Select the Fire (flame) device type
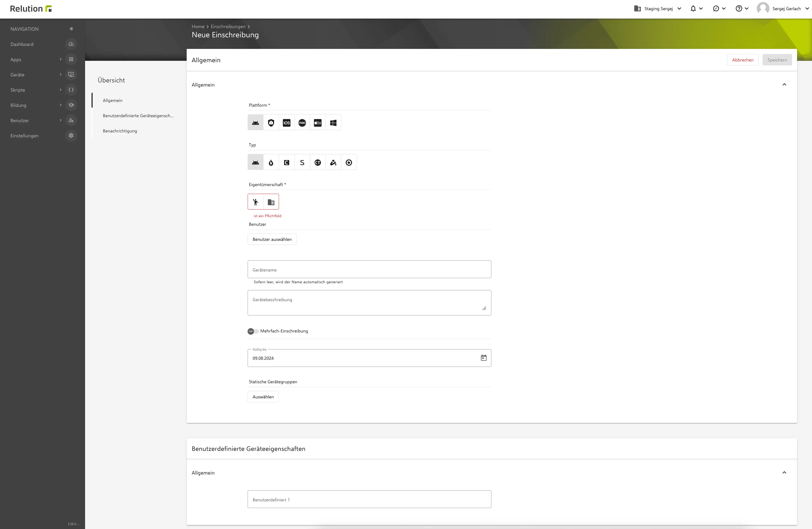 click(271, 162)
